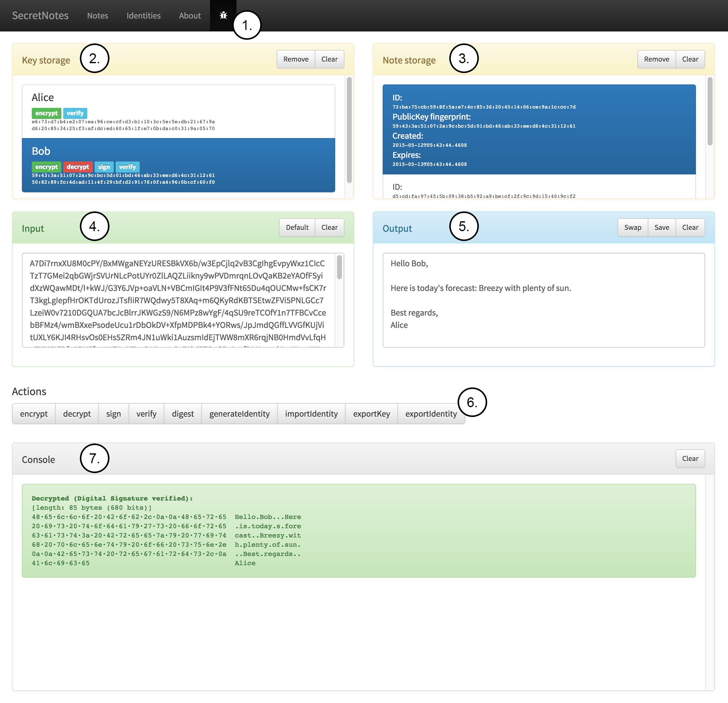Open the About page

(x=189, y=16)
